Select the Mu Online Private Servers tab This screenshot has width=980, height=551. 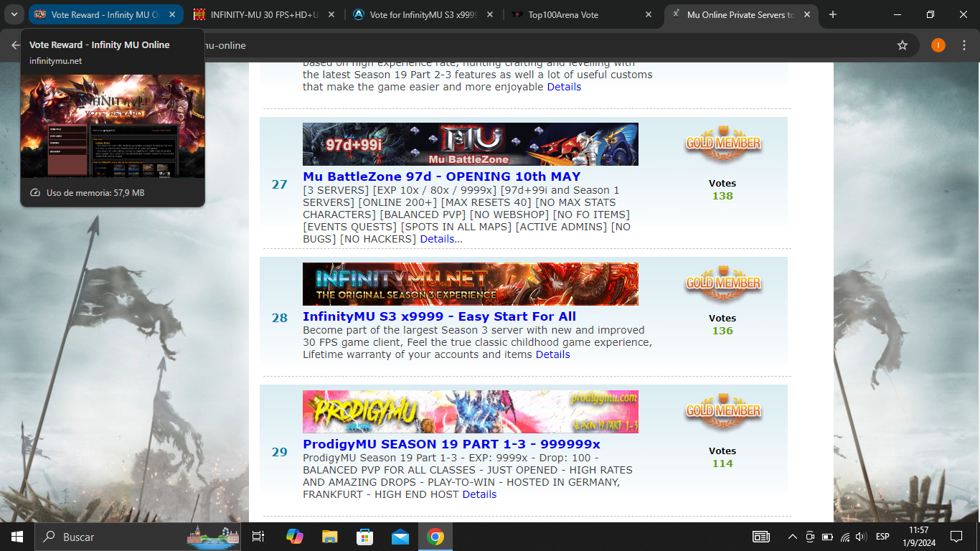741,14
